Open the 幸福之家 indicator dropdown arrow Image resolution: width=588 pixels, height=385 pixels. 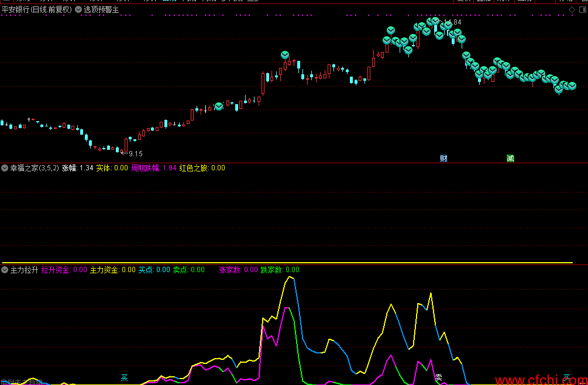pyautogui.click(x=5, y=168)
